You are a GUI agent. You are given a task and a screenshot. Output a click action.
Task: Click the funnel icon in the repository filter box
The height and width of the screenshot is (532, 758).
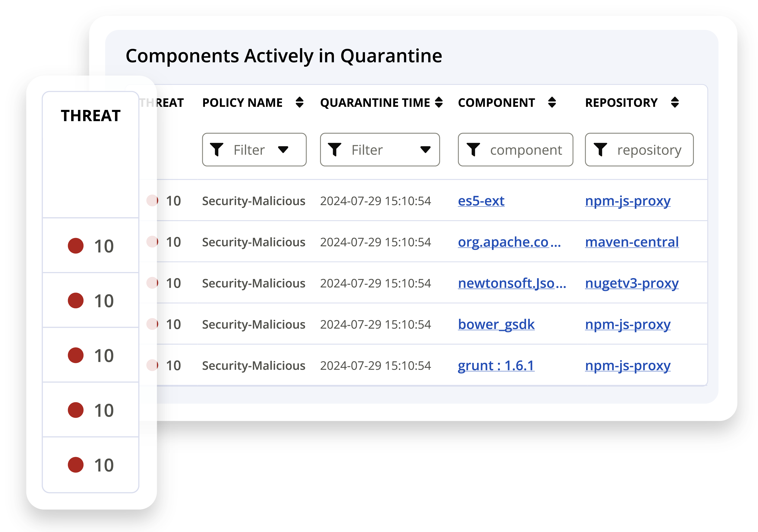pos(601,149)
